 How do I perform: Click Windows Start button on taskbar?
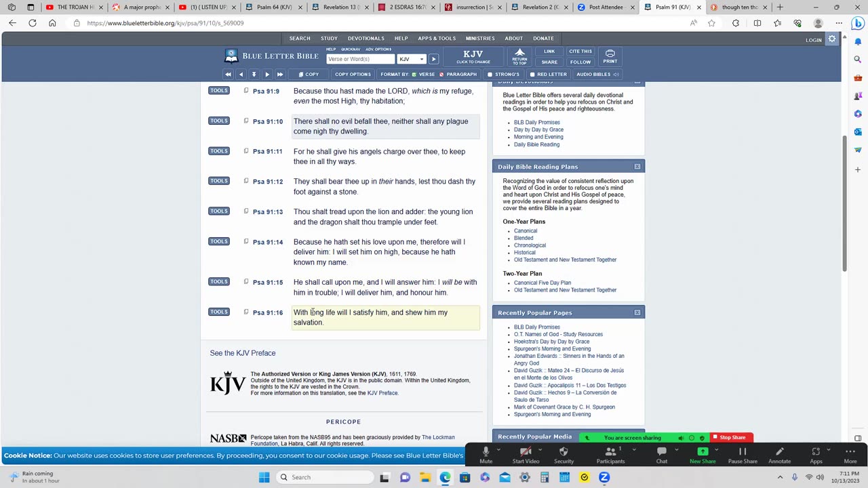click(264, 477)
